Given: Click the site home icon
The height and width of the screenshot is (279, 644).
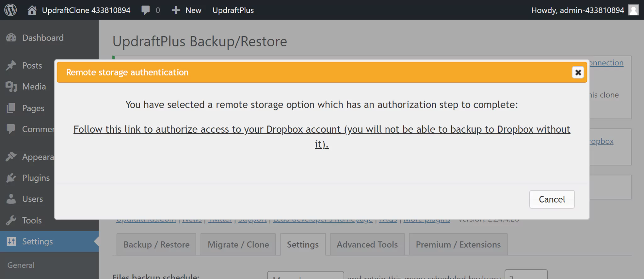Looking at the screenshot, I should pos(32,10).
